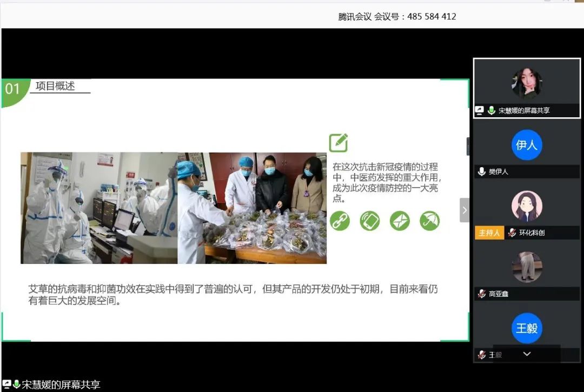Expand more participants with the down chevron
Viewport: 584px width, 392px height.
coord(527,354)
